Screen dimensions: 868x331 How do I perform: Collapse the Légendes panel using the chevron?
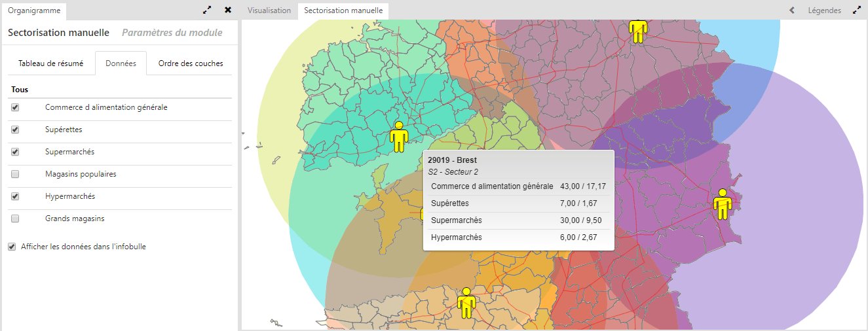click(x=791, y=10)
